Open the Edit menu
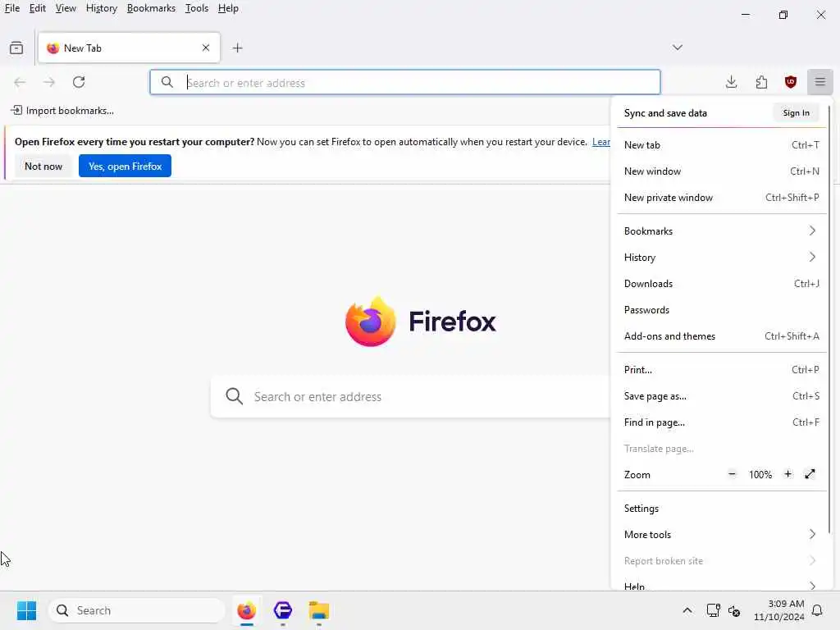Viewport: 840px width, 630px height. [x=38, y=8]
